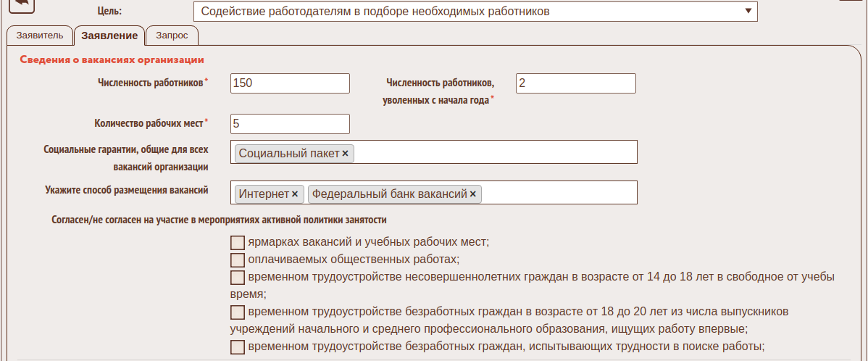Click the Социальный пакет tag label

[x=288, y=154]
